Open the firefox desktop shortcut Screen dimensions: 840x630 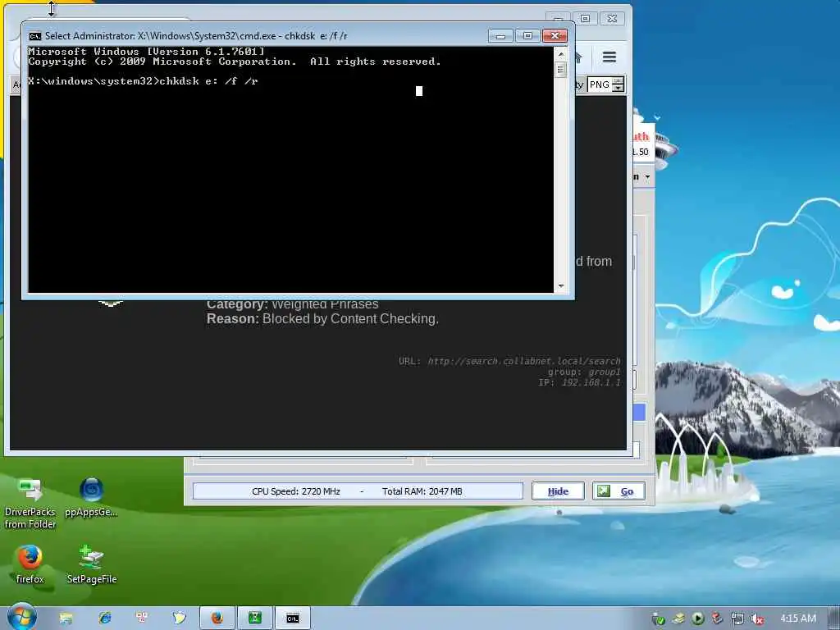pyautogui.click(x=30, y=564)
